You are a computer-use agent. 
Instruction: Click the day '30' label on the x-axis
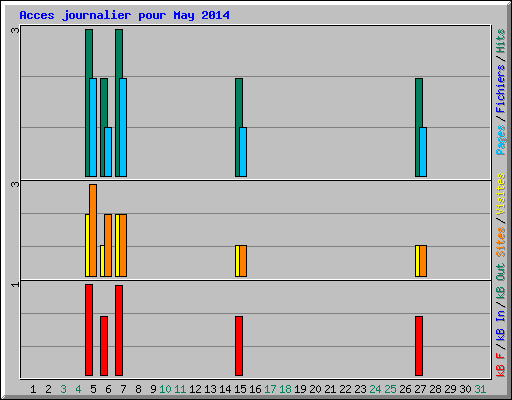465,389
